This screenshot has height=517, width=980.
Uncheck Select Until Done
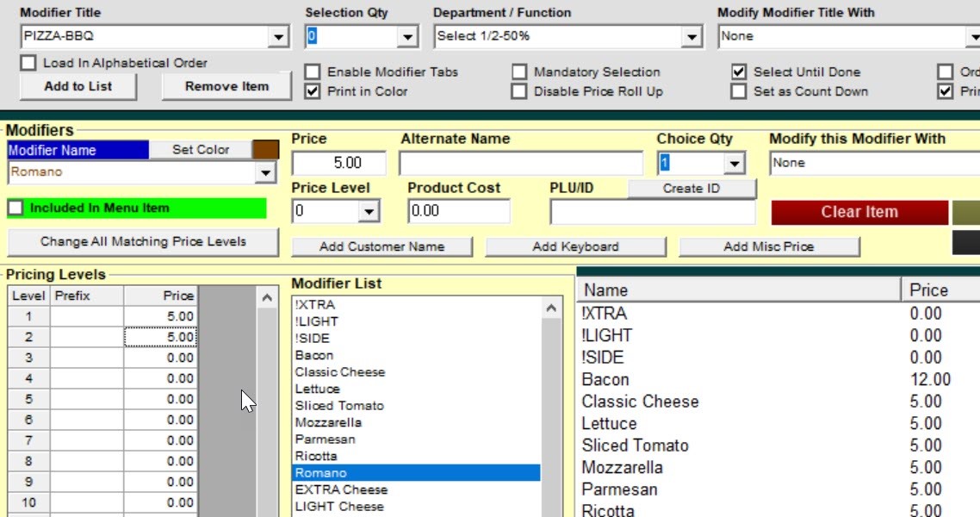coord(738,72)
